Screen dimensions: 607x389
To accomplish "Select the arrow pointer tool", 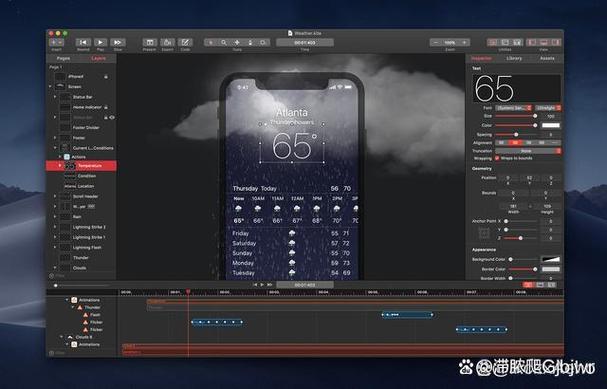I will coord(211,43).
